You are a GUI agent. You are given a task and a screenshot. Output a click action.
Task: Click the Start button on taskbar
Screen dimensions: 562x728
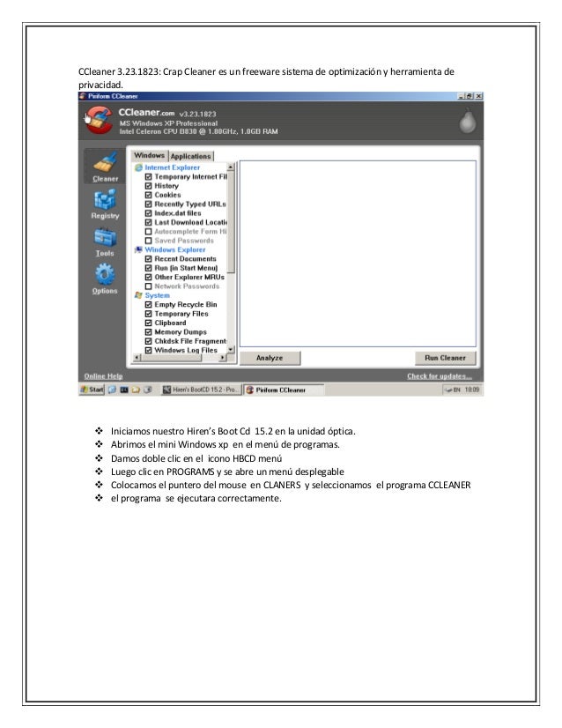(x=92, y=390)
